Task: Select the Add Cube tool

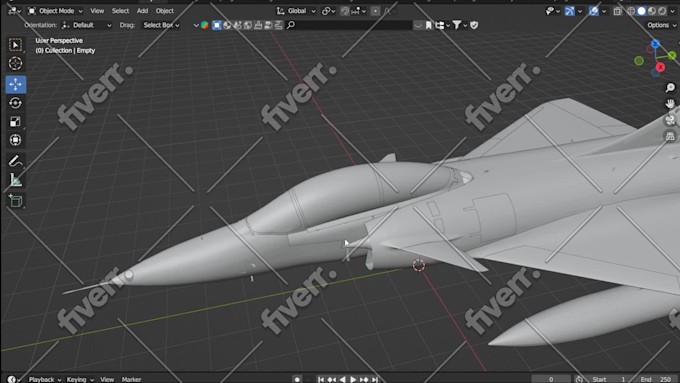Action: 16,201
